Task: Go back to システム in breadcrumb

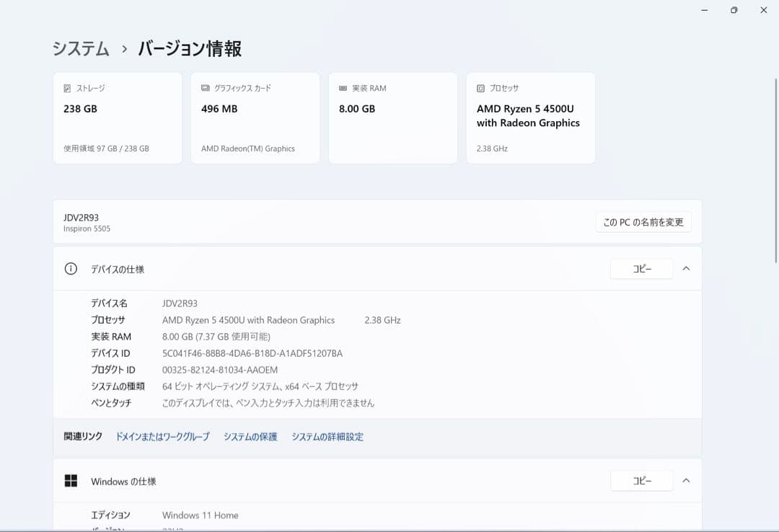Action: click(x=81, y=49)
